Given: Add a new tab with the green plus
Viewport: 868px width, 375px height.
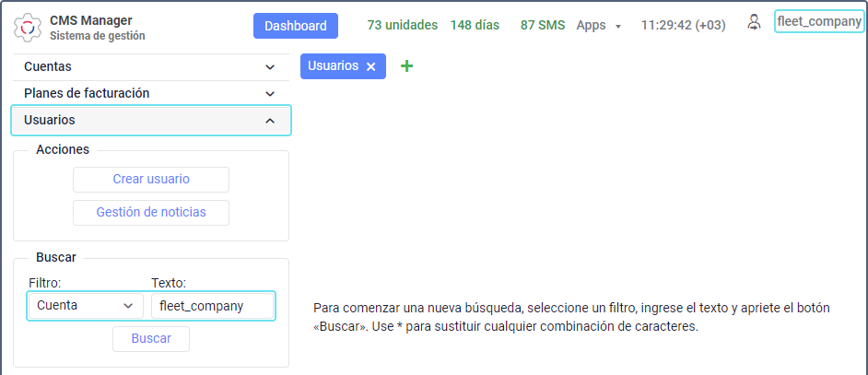Looking at the screenshot, I should [x=406, y=66].
